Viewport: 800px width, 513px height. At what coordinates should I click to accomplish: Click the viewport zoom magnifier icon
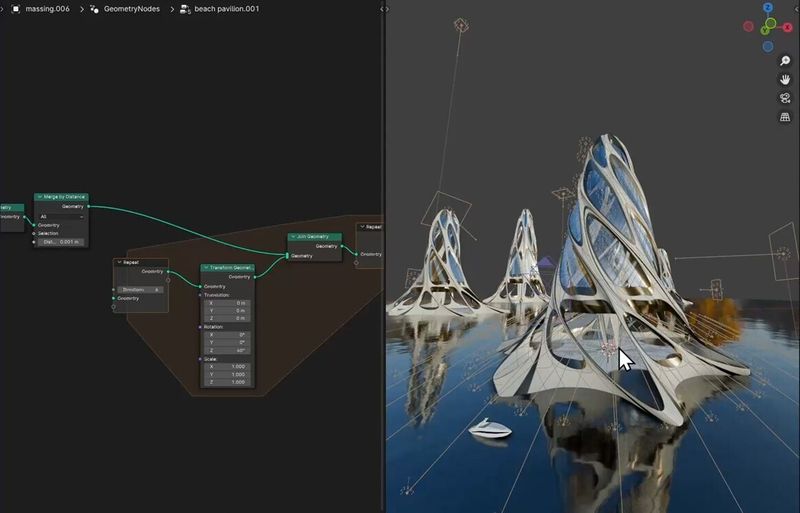tap(785, 61)
